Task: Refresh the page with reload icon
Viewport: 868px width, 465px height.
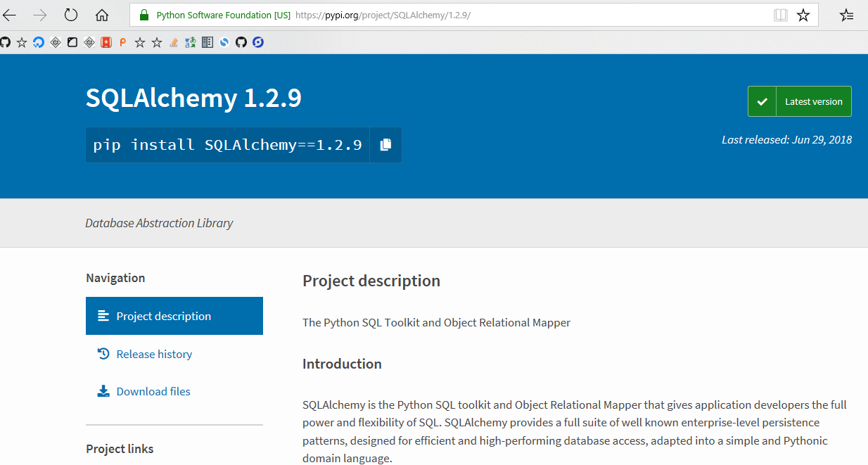Action: coord(71,15)
